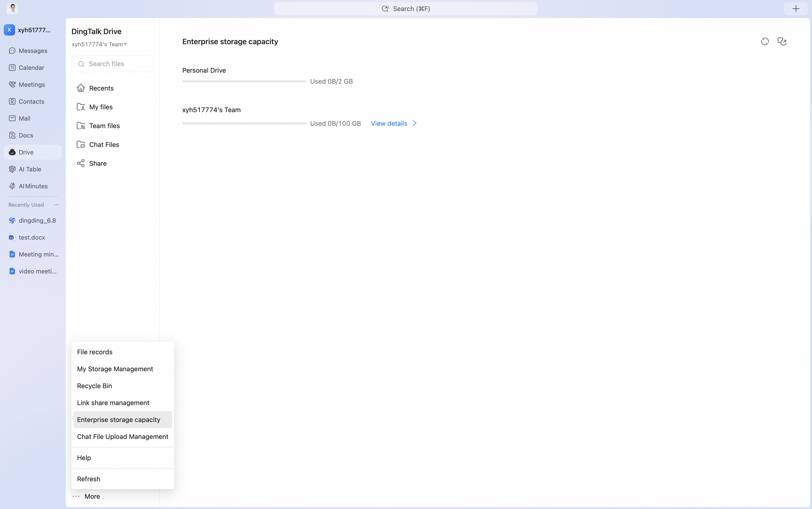Open Chat Files folder
This screenshot has width=812, height=509.
(x=112, y=144)
